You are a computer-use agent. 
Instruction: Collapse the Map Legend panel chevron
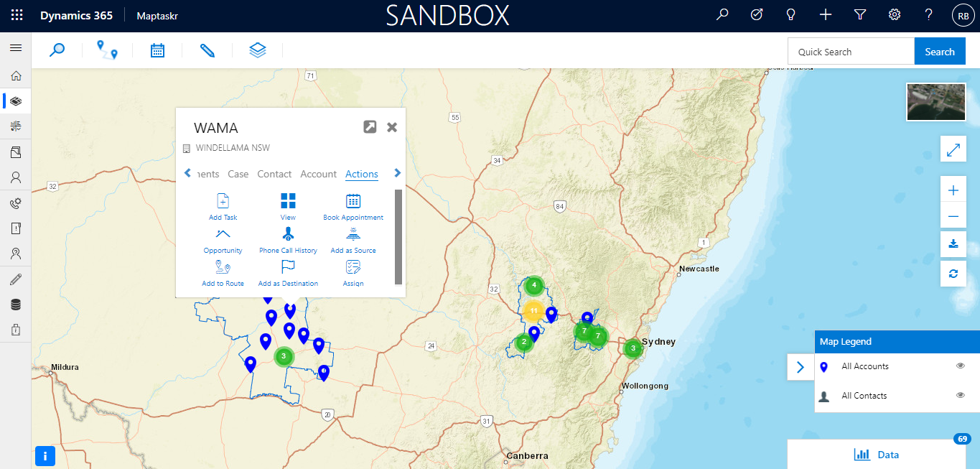(x=800, y=366)
